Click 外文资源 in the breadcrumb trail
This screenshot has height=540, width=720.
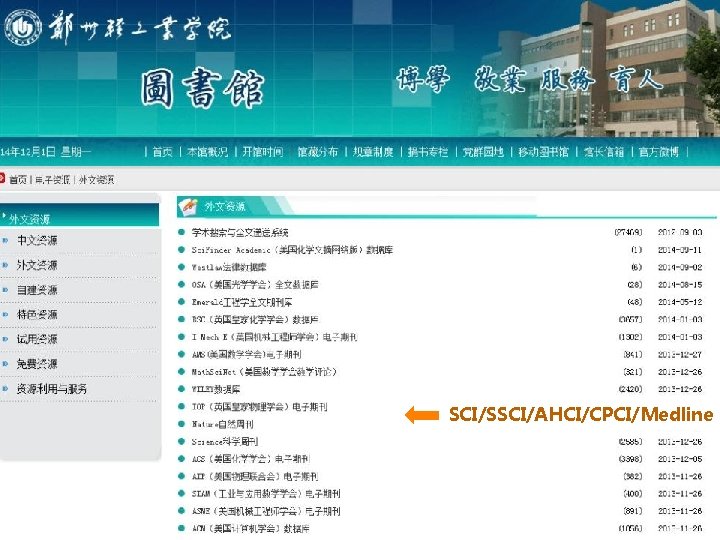pyautogui.click(x=96, y=180)
